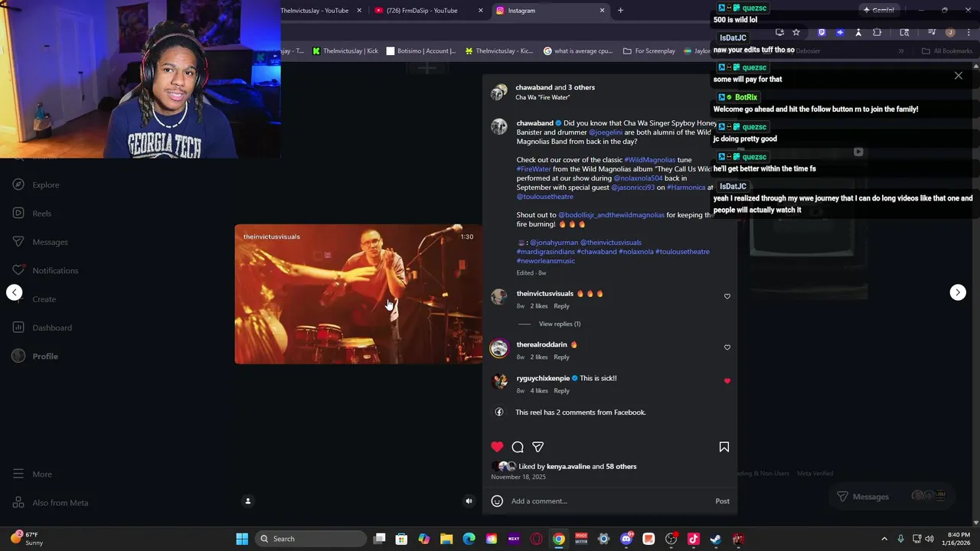Open the floating Messages panel
The image size is (980, 551).
click(891, 497)
